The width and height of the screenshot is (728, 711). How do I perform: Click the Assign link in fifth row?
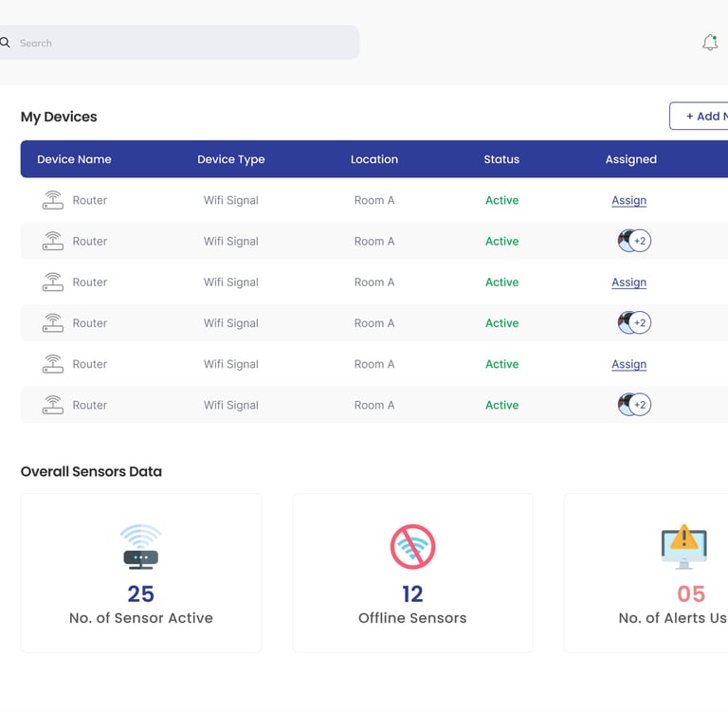point(628,364)
